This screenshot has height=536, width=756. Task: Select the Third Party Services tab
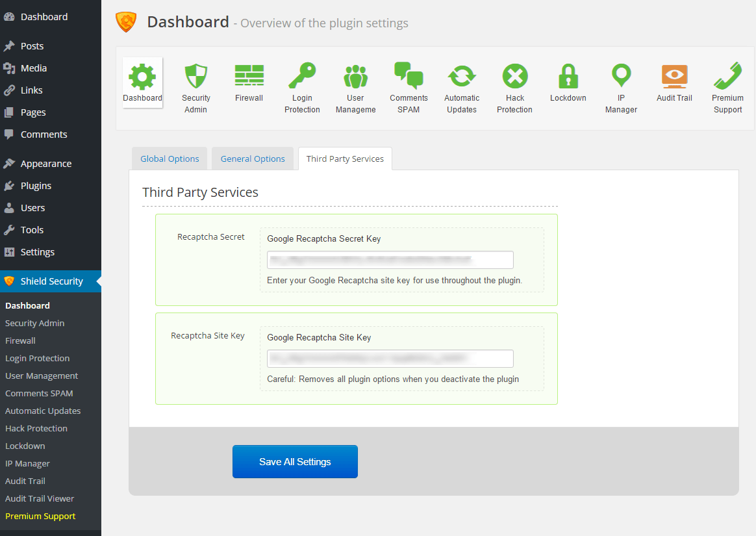(x=346, y=159)
